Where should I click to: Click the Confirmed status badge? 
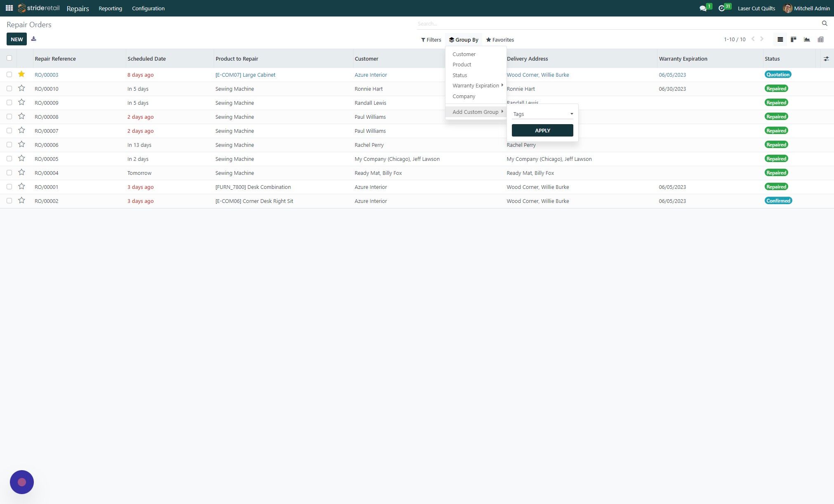pyautogui.click(x=778, y=201)
